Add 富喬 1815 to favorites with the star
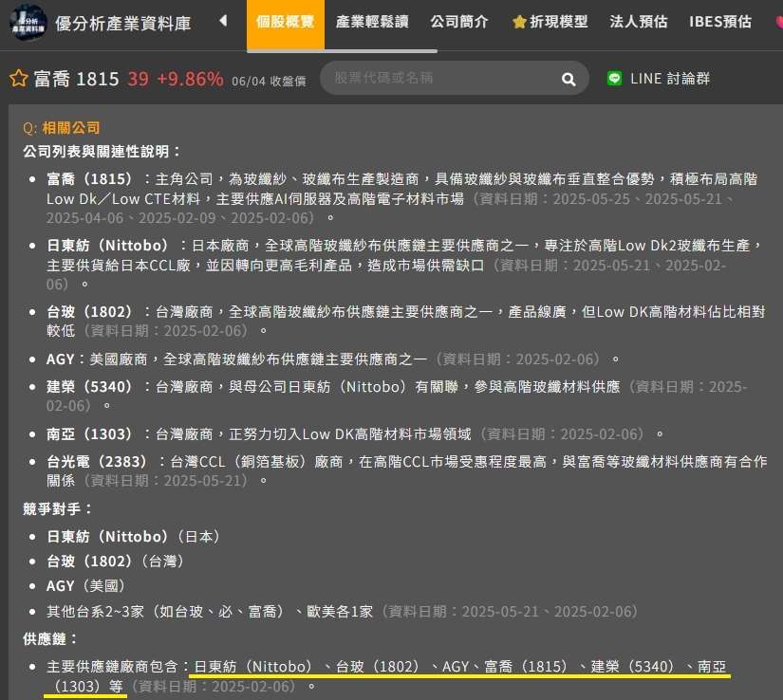783x700 pixels. coord(18,79)
